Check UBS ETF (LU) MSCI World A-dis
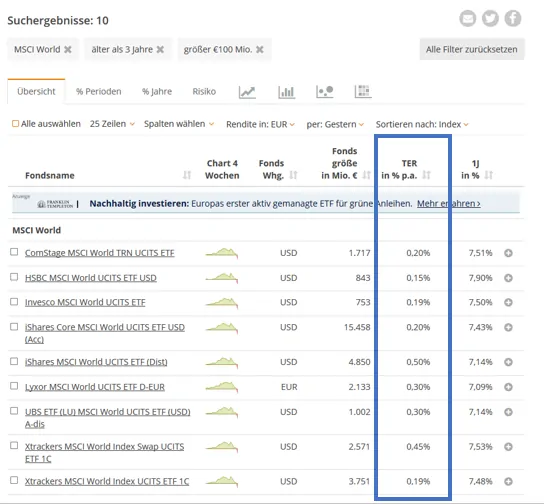The width and height of the screenshot is (544, 504). pos(14,411)
